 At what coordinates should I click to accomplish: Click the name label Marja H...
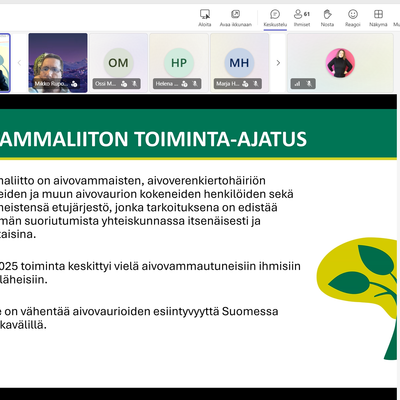[228, 84]
